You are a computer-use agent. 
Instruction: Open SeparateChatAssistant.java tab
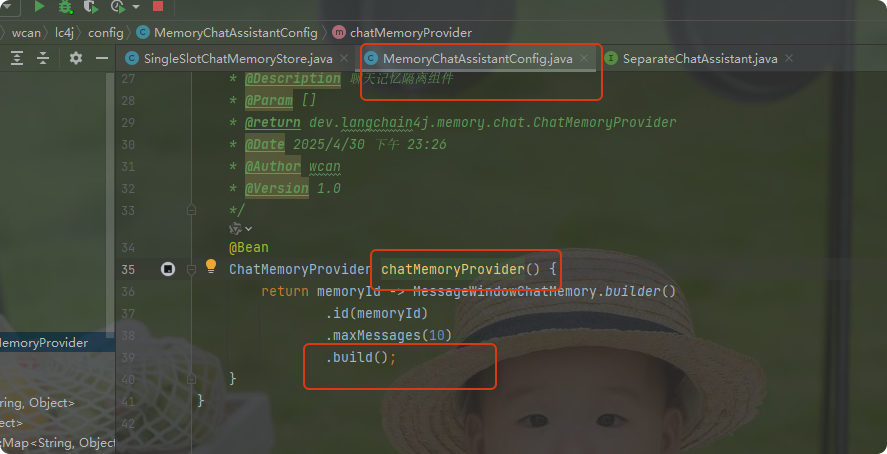pos(700,59)
